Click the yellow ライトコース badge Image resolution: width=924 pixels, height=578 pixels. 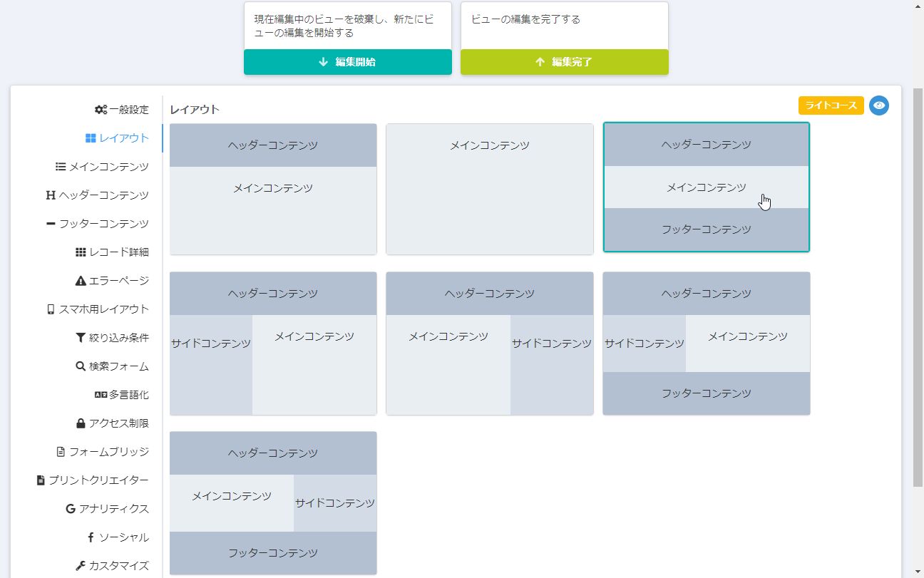tap(831, 105)
